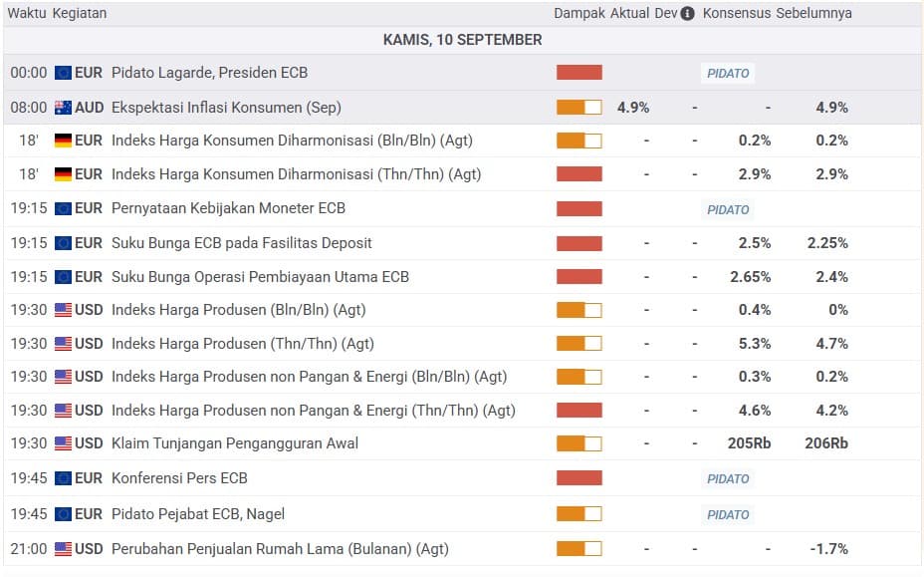Click US flag on Perubahan Penjualan Rumah Lama row
This screenshot has height=577, width=924.
coord(63,549)
